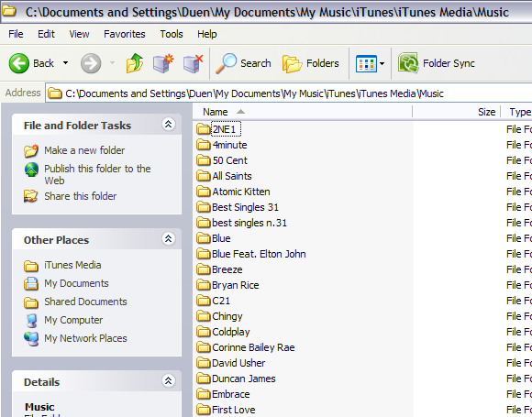Open the Tools menu
This screenshot has width=532, height=417.
coord(172,34)
